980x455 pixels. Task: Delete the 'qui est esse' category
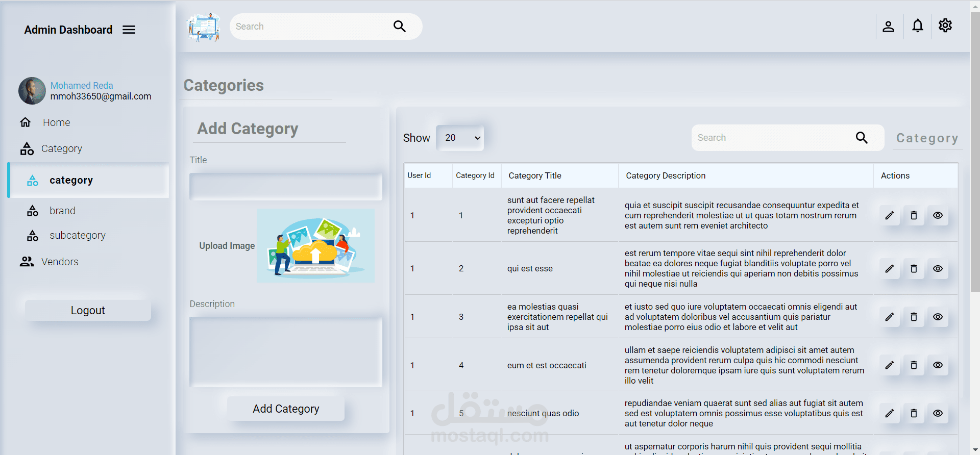click(914, 269)
